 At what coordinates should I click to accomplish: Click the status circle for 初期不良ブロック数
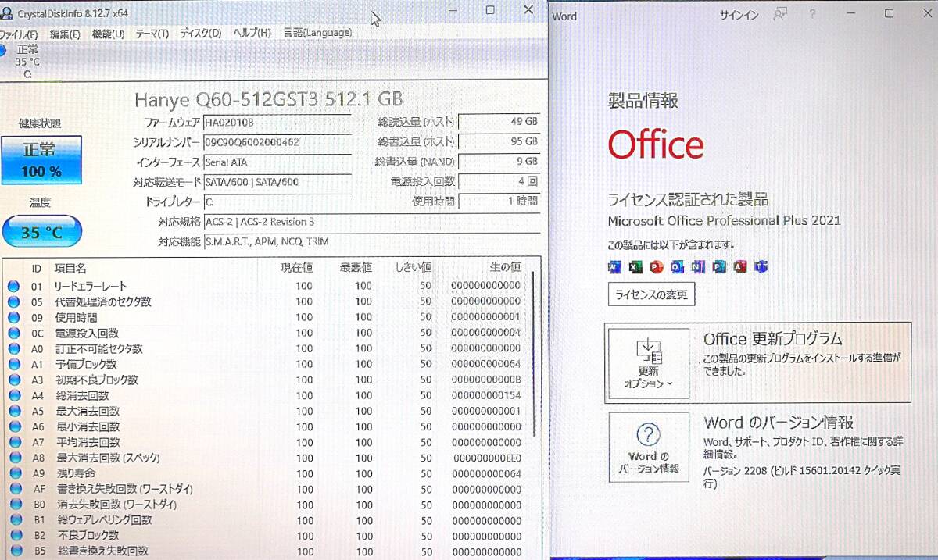13,380
